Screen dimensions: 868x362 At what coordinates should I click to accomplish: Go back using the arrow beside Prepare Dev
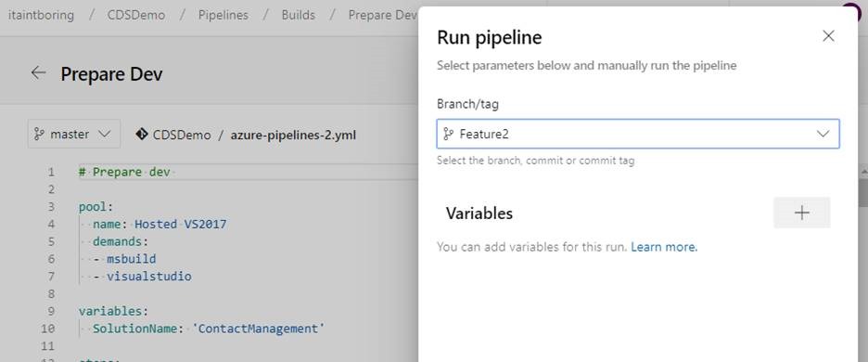tap(38, 72)
